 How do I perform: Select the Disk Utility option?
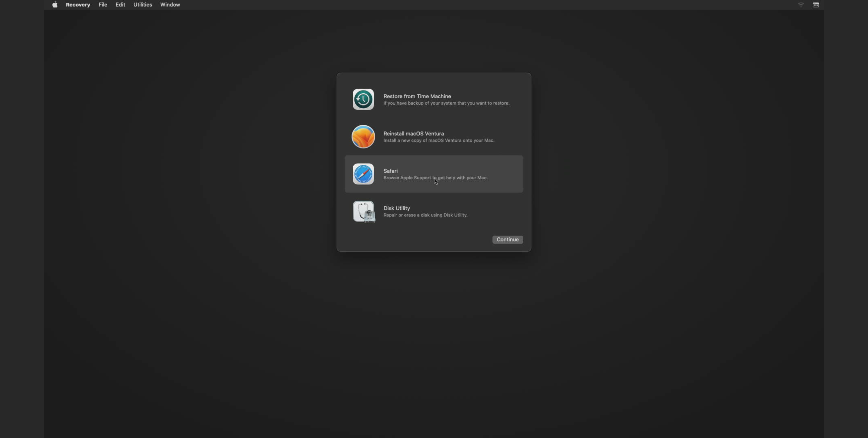tap(434, 211)
